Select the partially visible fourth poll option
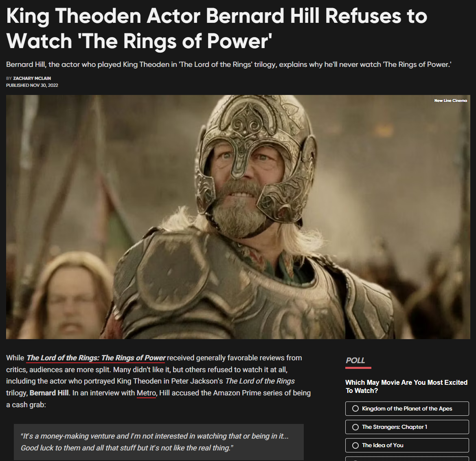This screenshot has width=476, height=461. (x=407, y=459)
